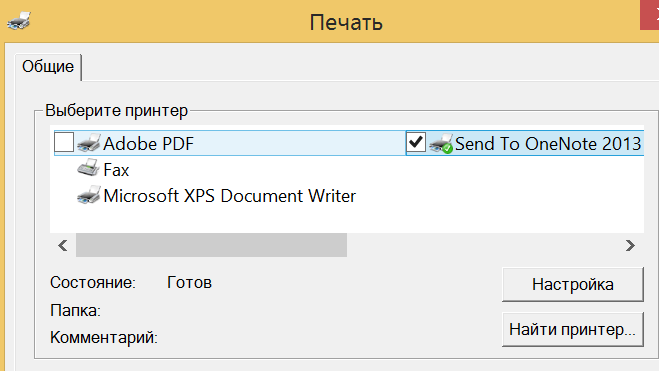Select the Microsoft XPS Document Writer icon
The image size is (659, 371).
pos(89,195)
